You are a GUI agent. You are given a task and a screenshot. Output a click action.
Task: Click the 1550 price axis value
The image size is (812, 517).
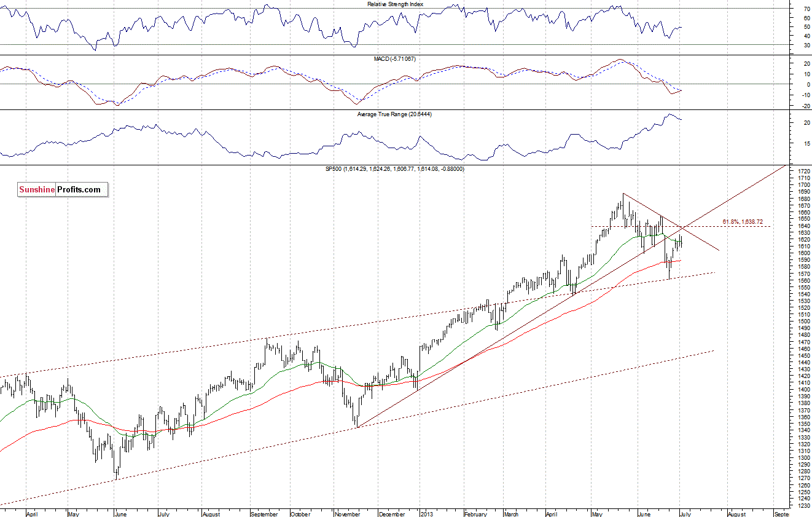(x=803, y=287)
